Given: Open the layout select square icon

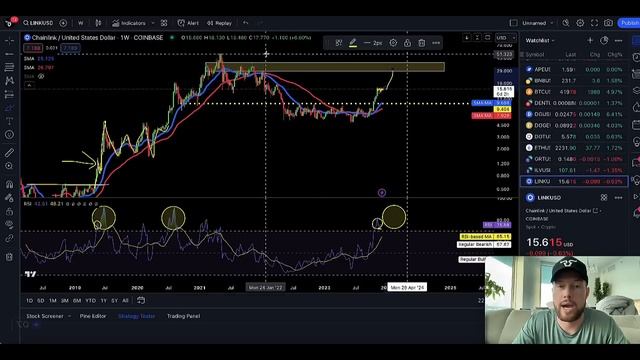Looking at the screenshot, I should point(513,23).
